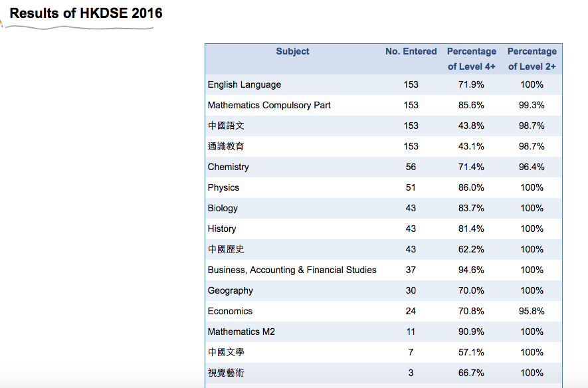588x388 pixels.
Task: Select the 'Mathematics M2' subject cell
Action: (241, 332)
